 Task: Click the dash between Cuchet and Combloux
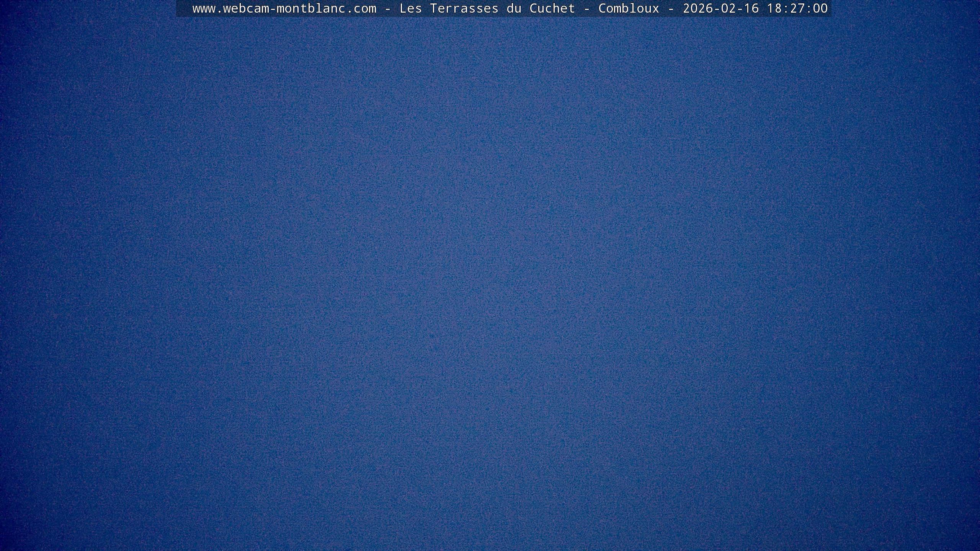click(x=587, y=8)
